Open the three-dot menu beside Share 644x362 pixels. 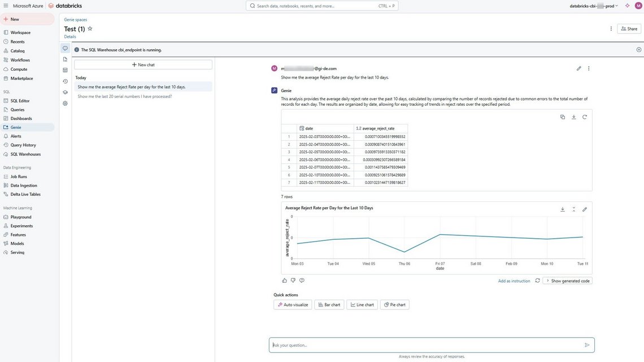tap(611, 29)
